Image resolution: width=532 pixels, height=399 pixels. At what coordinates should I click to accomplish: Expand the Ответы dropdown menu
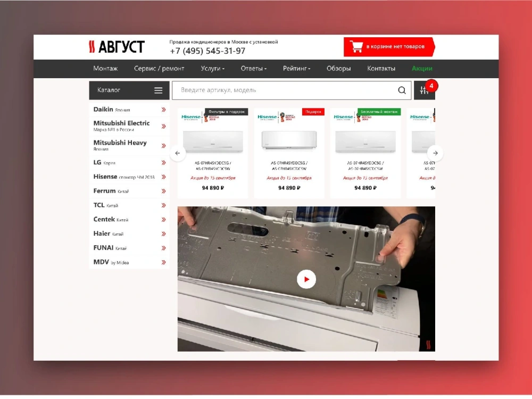coord(253,69)
